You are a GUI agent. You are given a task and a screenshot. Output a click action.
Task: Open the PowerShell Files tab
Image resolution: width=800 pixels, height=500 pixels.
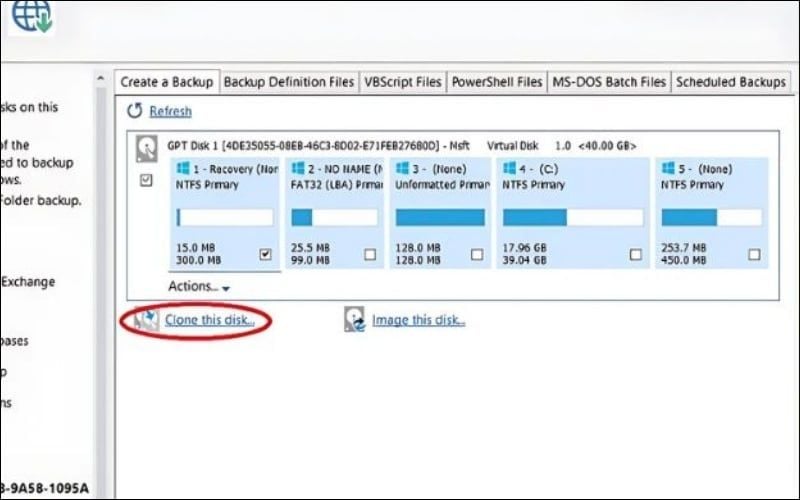point(496,82)
